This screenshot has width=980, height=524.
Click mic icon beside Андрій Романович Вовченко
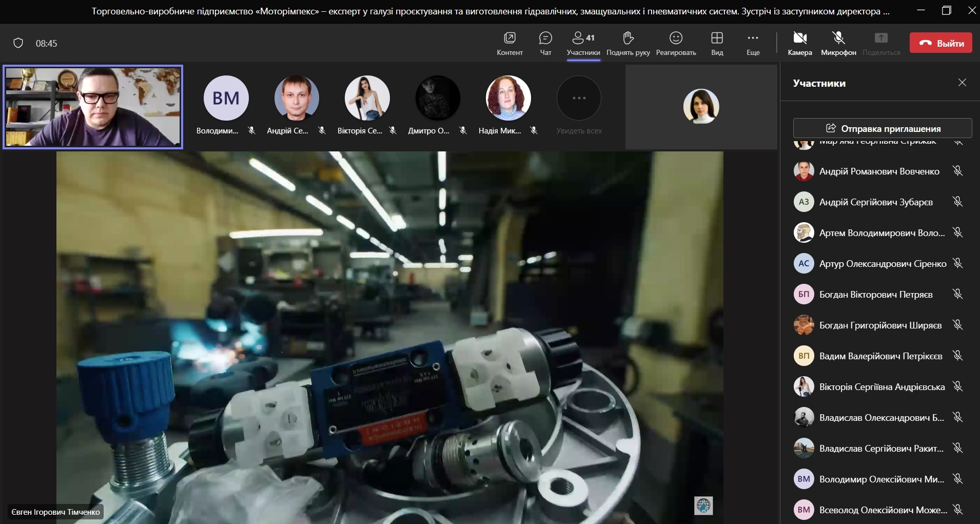tap(957, 171)
